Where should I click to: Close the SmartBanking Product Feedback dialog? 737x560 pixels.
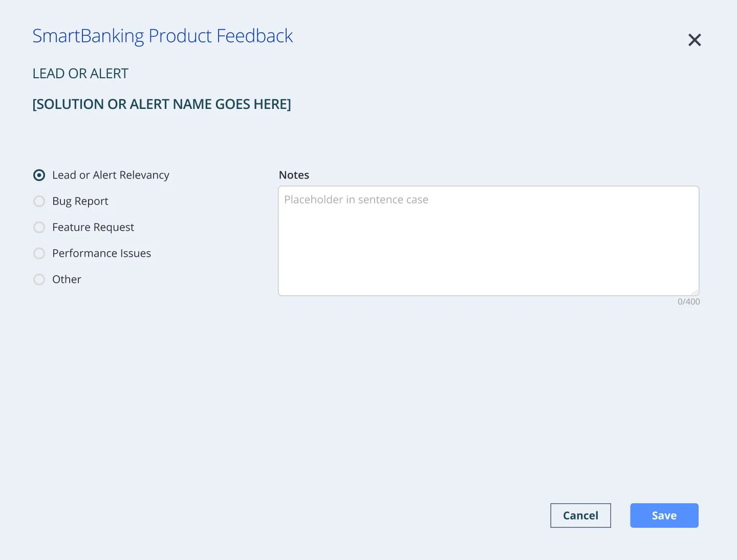(x=695, y=40)
